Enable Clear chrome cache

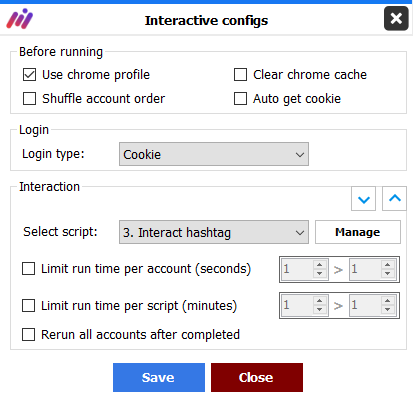point(240,75)
